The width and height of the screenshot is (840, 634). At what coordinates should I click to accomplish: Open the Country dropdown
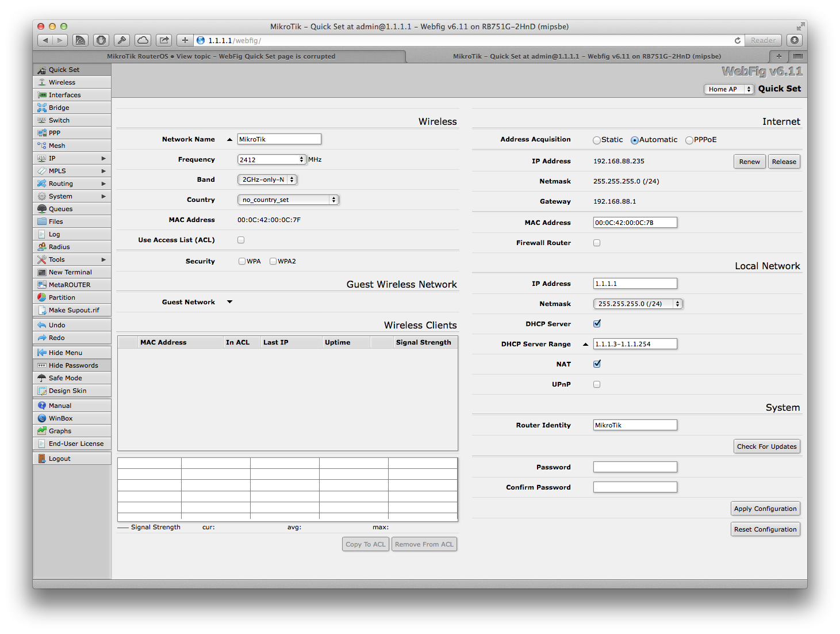coord(287,200)
